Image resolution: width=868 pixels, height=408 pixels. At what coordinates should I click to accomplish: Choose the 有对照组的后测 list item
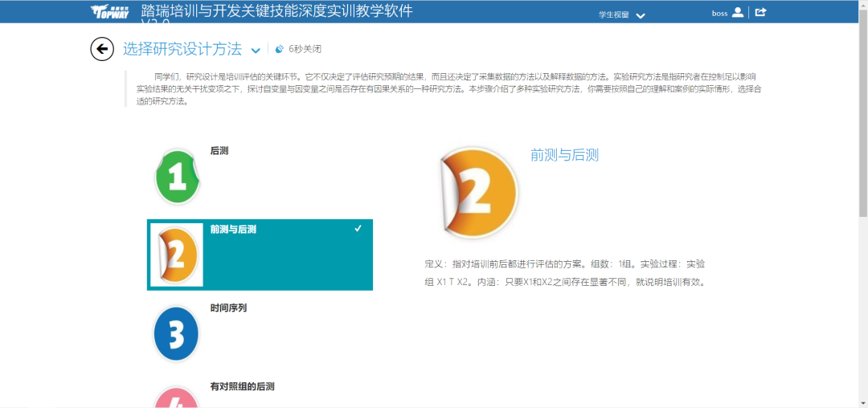pyautogui.click(x=242, y=386)
